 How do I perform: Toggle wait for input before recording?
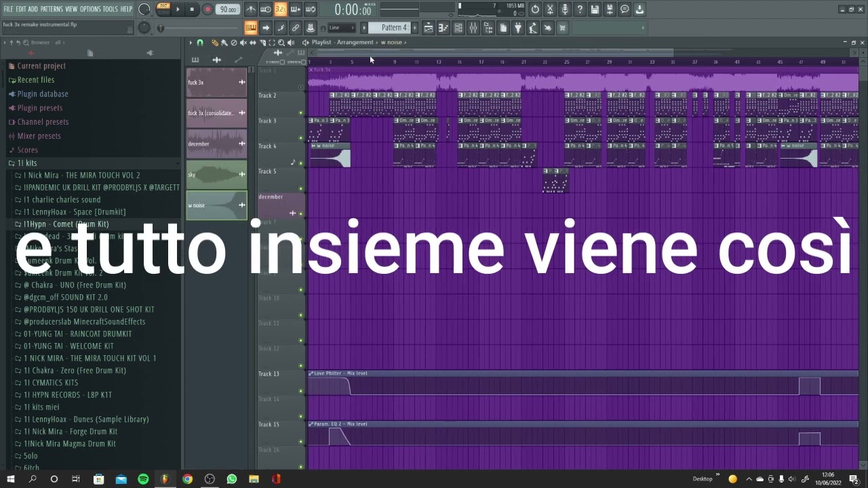pyautogui.click(x=265, y=9)
